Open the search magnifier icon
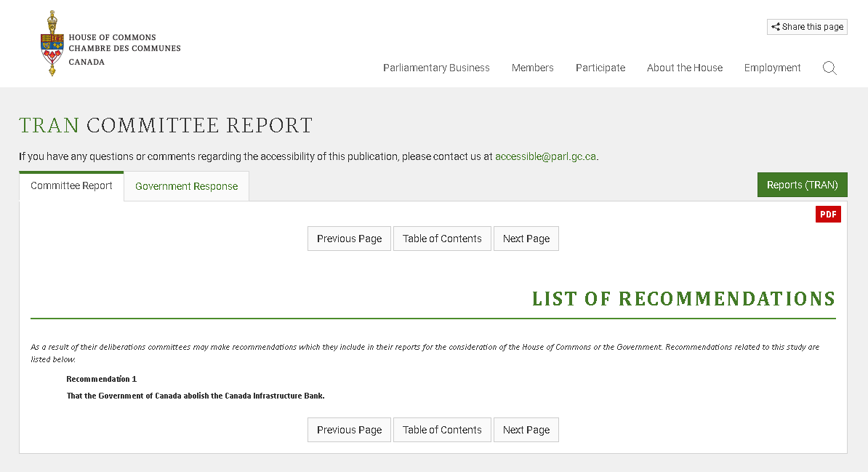 (829, 68)
